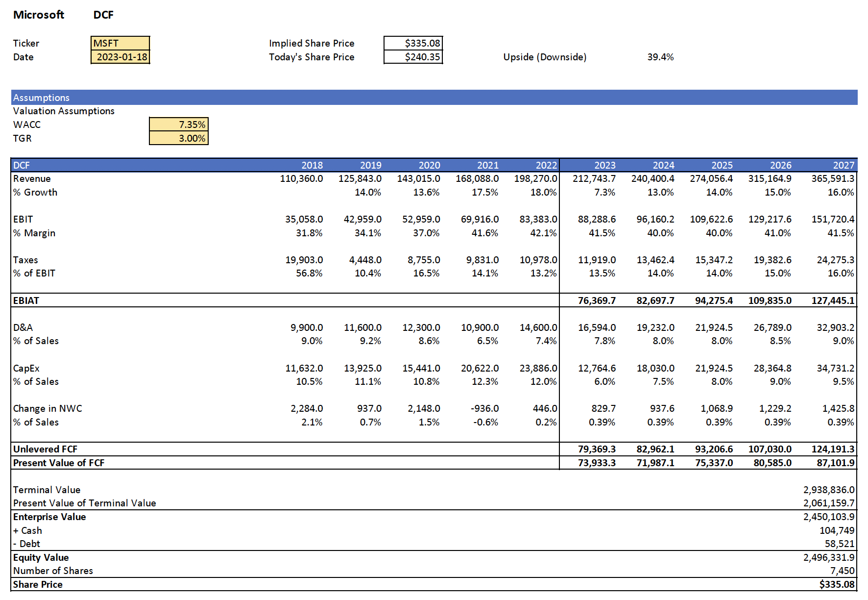Select the 2022 EBIT cell 83,383.0
This screenshot has width=868, height=600.
coord(538,219)
